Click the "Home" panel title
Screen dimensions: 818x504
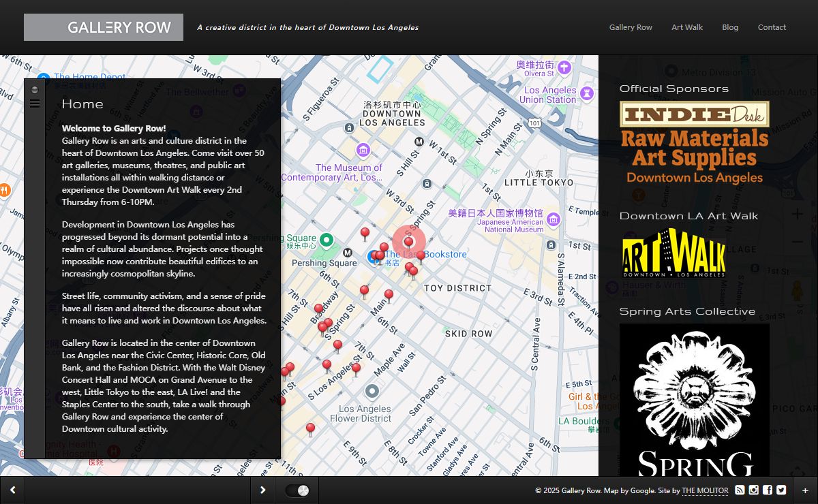(82, 104)
